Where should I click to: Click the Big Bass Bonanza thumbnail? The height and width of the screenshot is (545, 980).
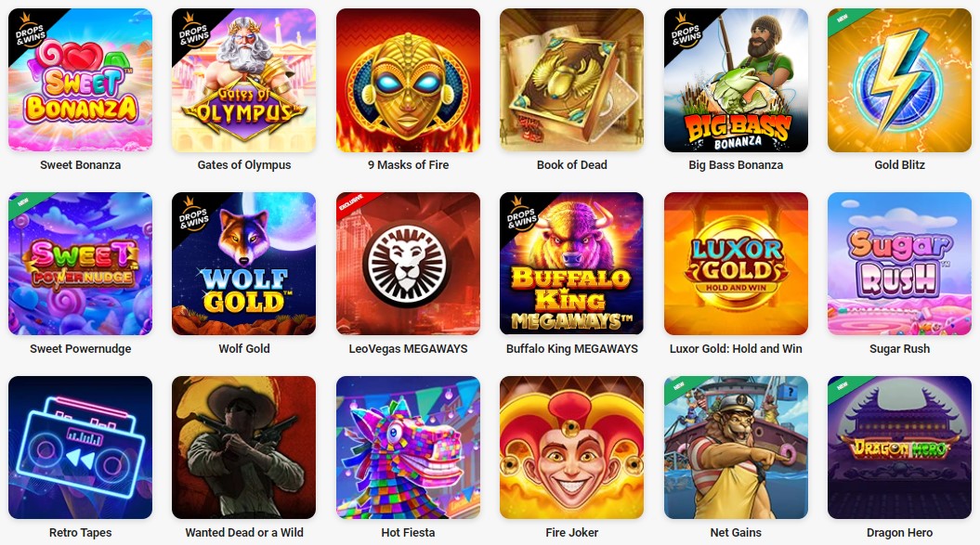tap(736, 80)
